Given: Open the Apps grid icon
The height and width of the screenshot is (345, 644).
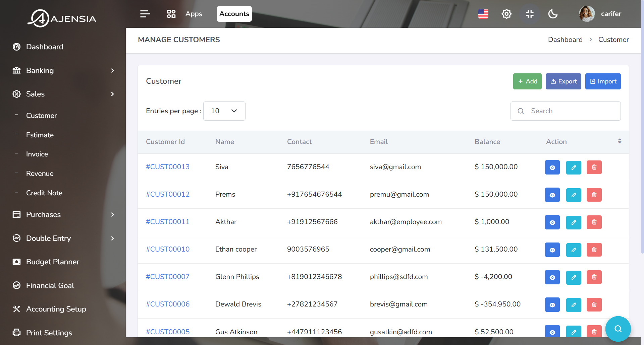Looking at the screenshot, I should [171, 14].
